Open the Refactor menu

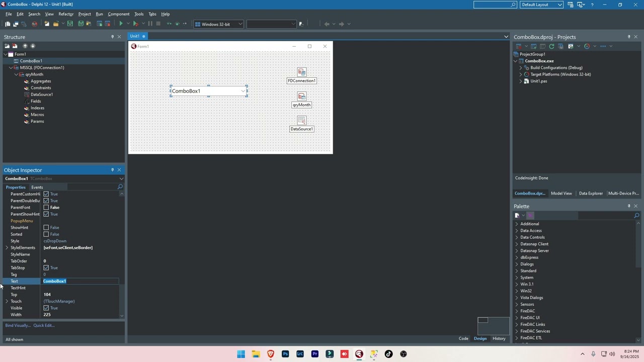pyautogui.click(x=66, y=14)
